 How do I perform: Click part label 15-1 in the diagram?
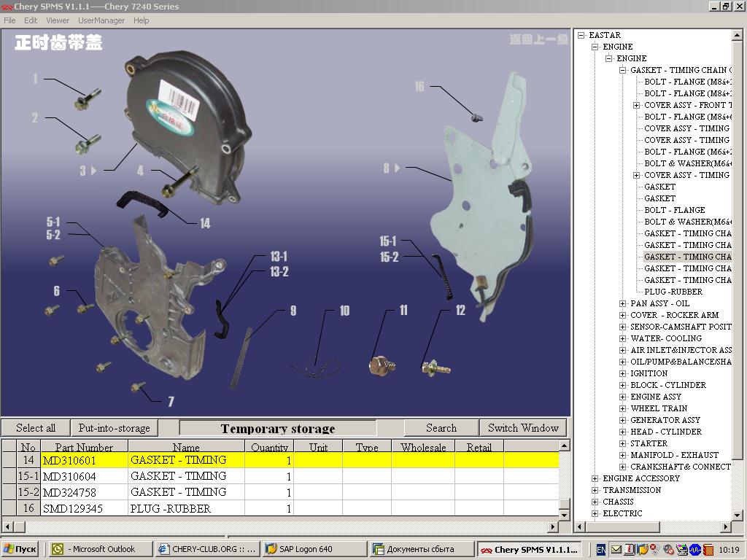pyautogui.click(x=388, y=241)
